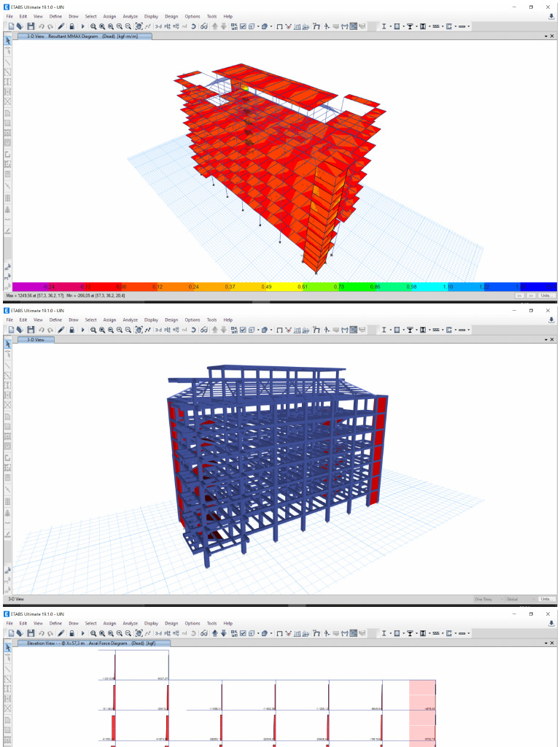Open the T-section dropdown arrow in the MMAX Diagram window
This screenshot has height=747, width=560.
(x=416, y=26)
